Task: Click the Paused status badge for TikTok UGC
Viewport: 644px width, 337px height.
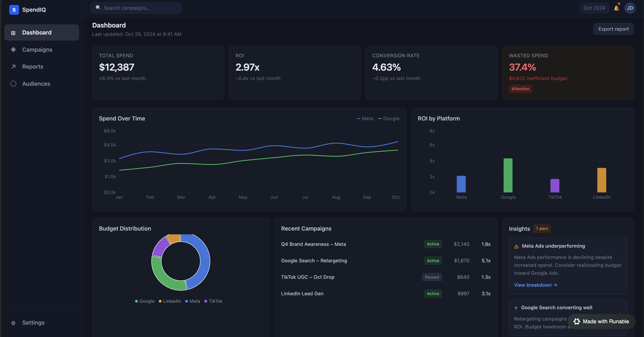Action: coord(432,277)
